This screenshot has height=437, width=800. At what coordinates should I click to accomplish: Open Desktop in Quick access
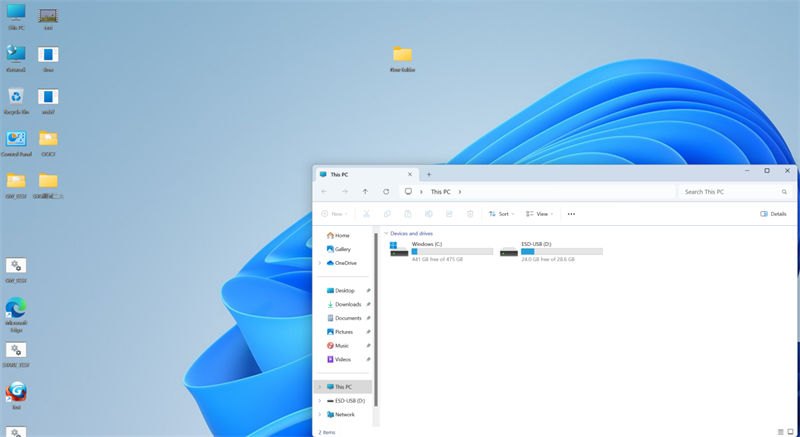click(340, 291)
